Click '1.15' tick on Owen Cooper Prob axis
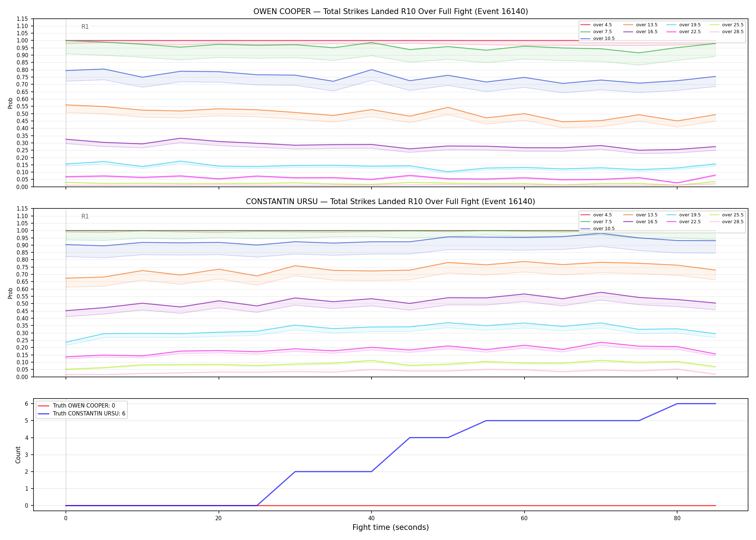Viewport: 756px width, 540px height. point(22,19)
